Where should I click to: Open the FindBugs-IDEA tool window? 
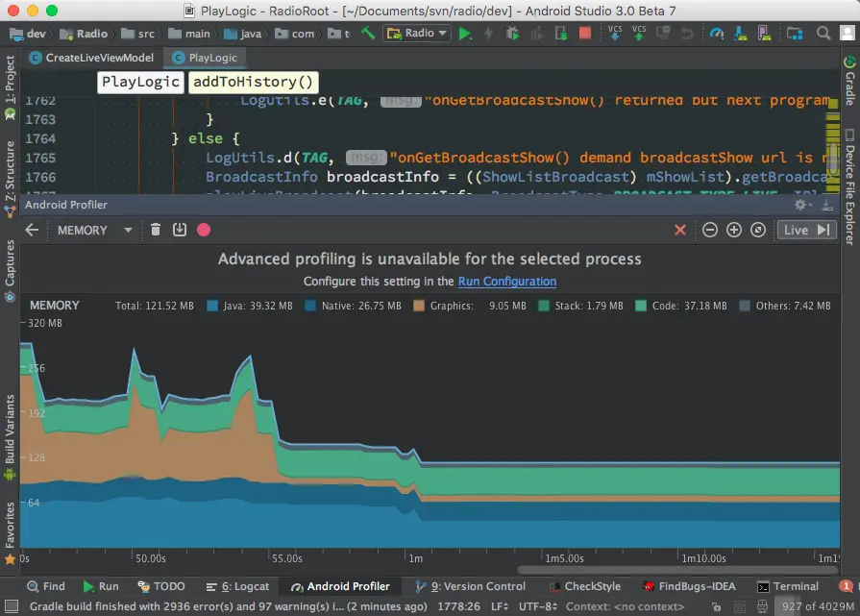click(689, 586)
